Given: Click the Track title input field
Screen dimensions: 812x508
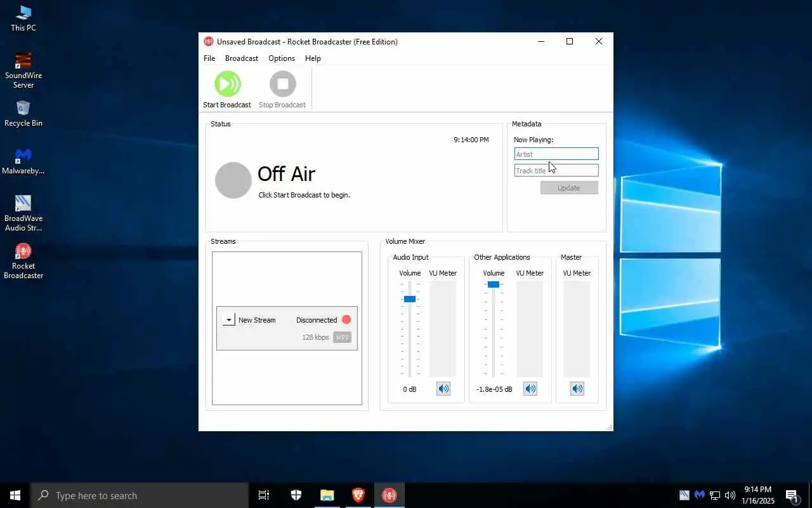Looking at the screenshot, I should point(556,170).
